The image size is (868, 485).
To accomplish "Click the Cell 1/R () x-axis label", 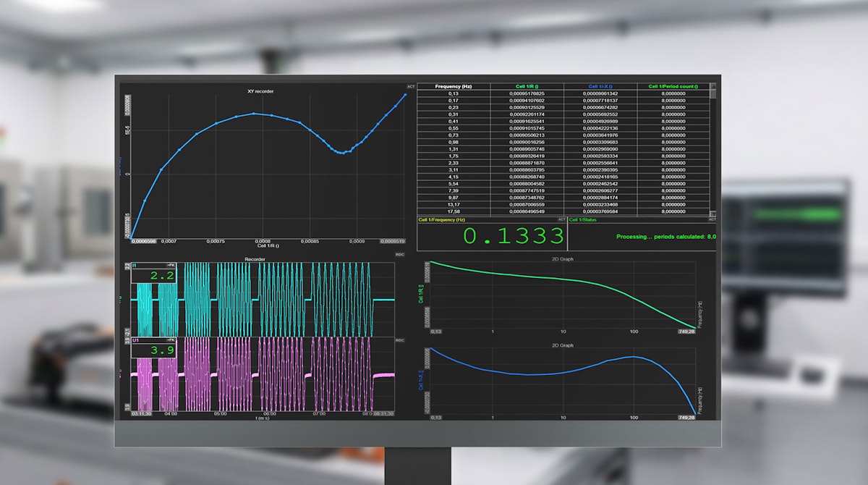I will click(268, 245).
